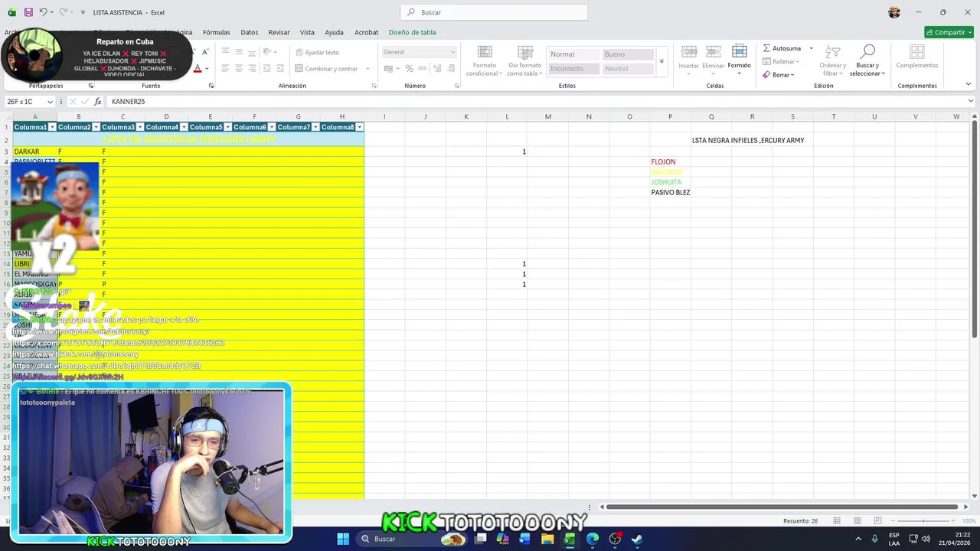Align text to middle vertically

(239, 52)
